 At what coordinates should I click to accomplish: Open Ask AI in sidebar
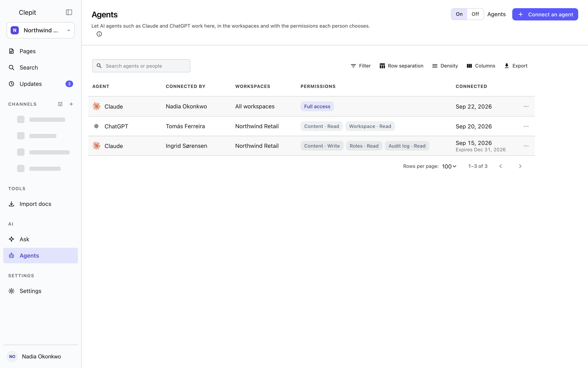tap(41, 239)
